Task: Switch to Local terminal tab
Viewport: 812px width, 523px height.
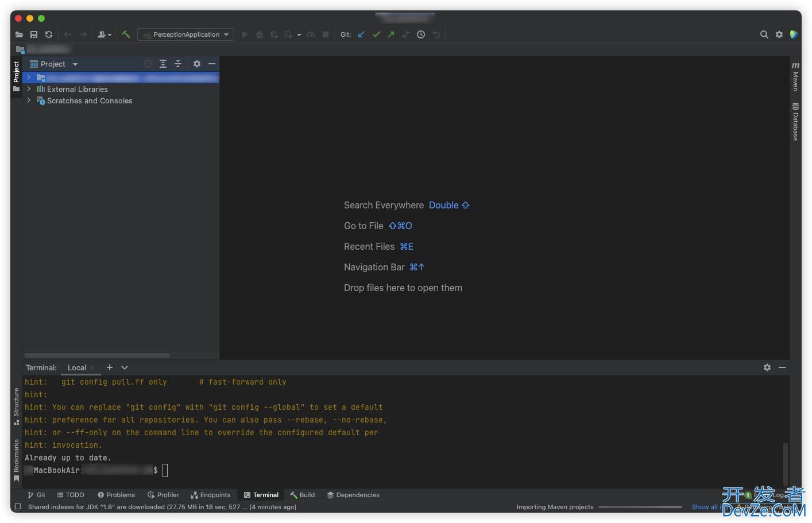Action: point(77,367)
